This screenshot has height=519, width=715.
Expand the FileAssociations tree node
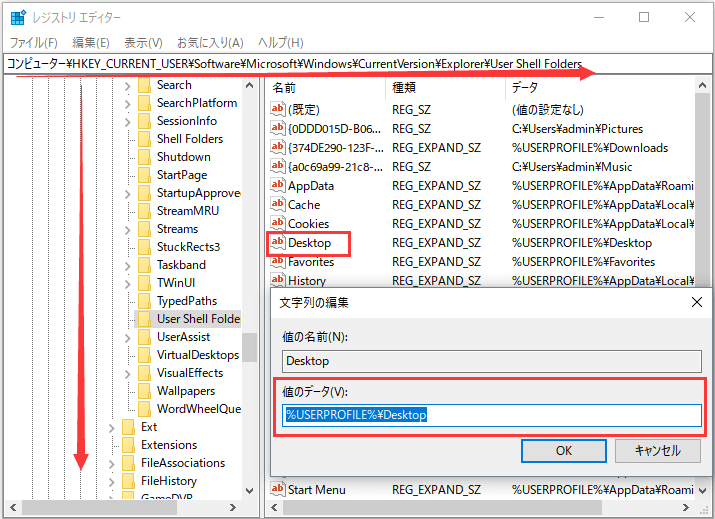coord(112,464)
